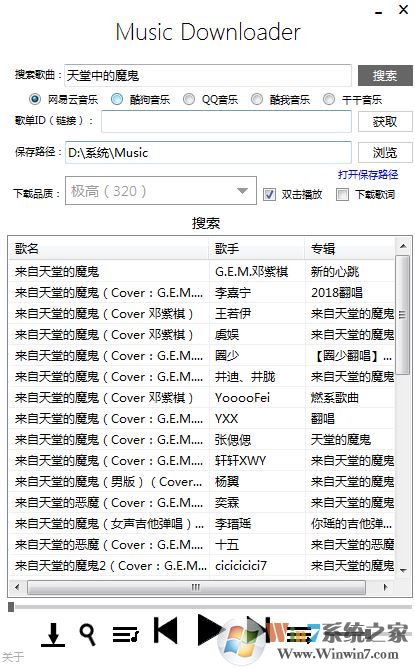Open the 下载品质 quality dropdown
Screen dimensions: 415x668
click(x=161, y=191)
